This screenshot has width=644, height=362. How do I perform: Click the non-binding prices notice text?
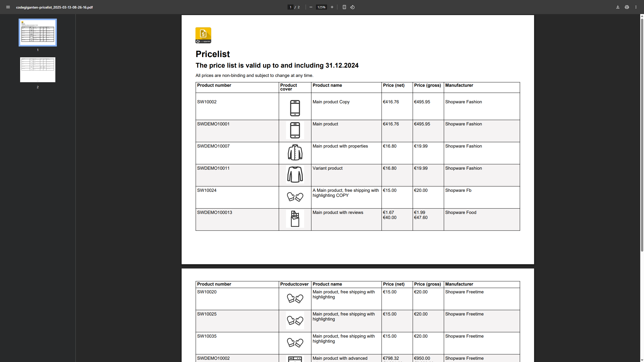point(254,75)
